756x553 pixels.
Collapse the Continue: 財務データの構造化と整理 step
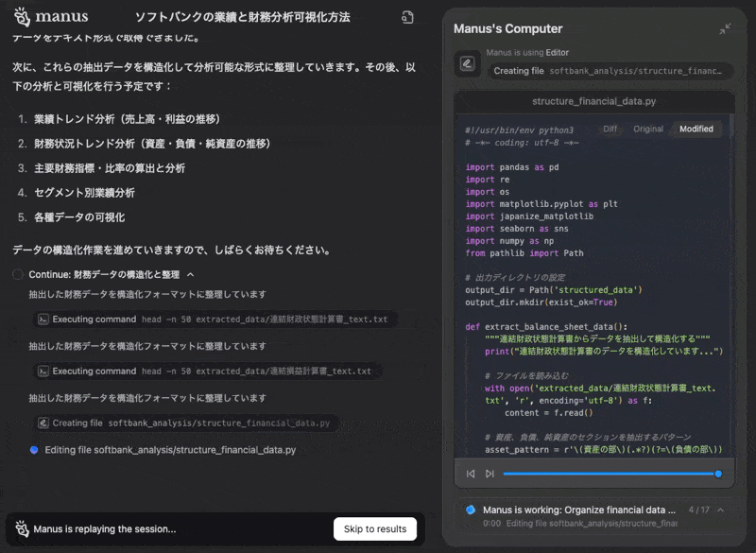click(190, 274)
